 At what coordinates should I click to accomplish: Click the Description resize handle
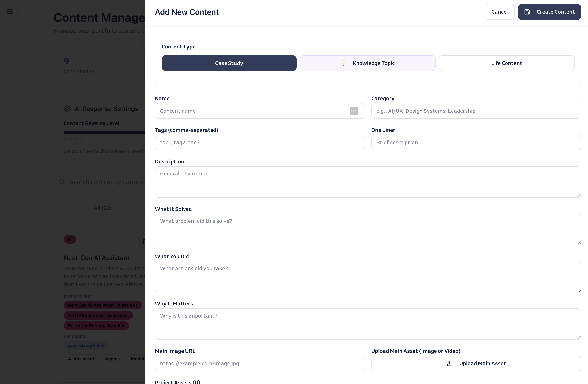pyautogui.click(x=579, y=196)
